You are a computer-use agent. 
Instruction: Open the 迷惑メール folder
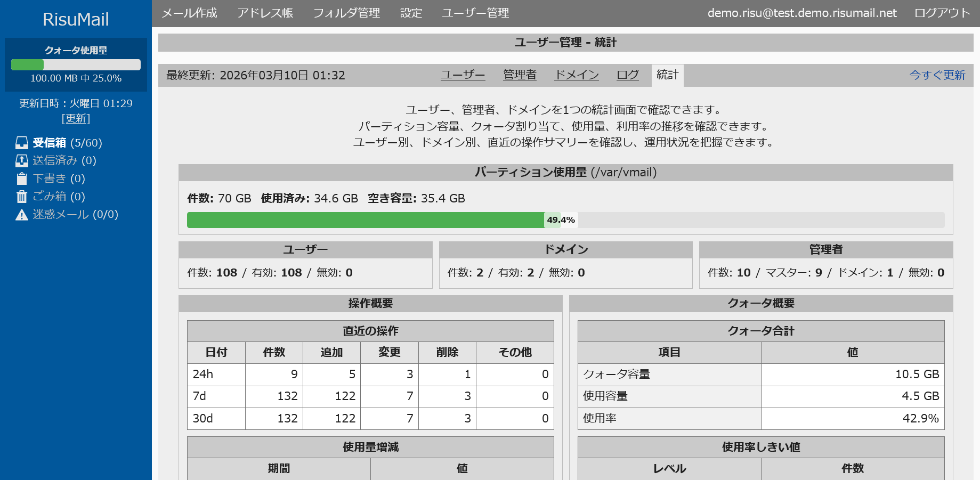[61, 215]
